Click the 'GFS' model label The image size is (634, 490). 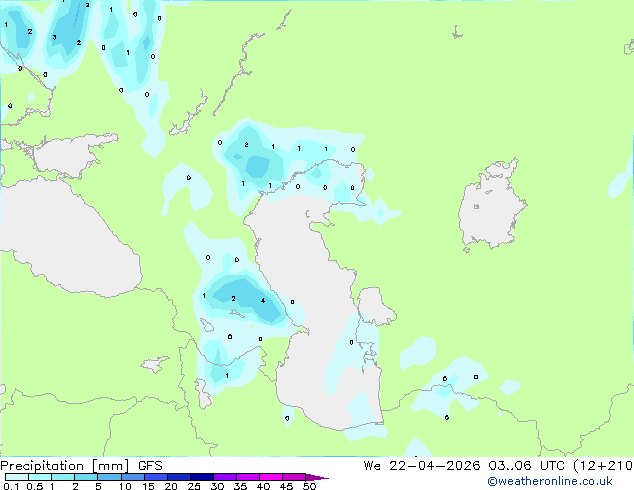point(150,466)
